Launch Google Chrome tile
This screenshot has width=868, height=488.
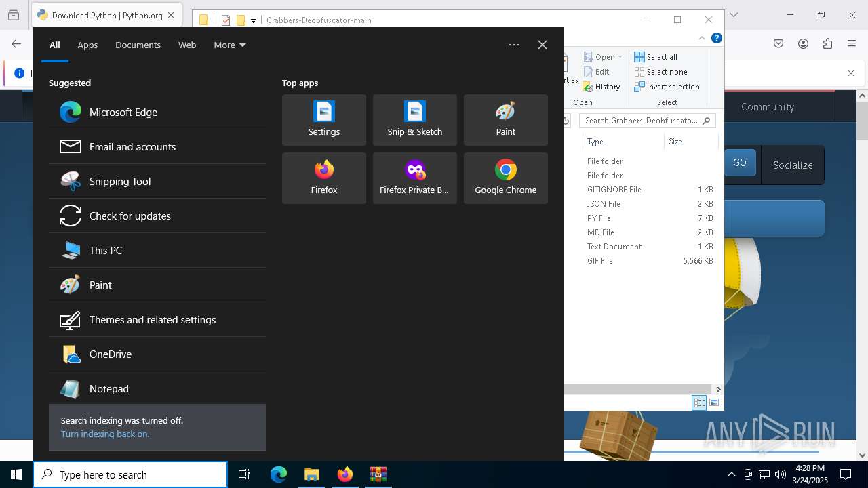click(506, 178)
